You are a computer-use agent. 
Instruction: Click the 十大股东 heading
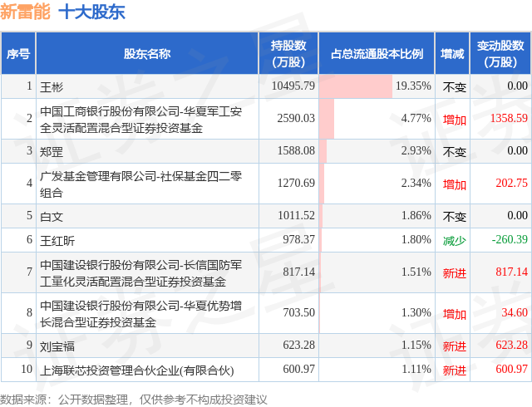[x=92, y=12]
